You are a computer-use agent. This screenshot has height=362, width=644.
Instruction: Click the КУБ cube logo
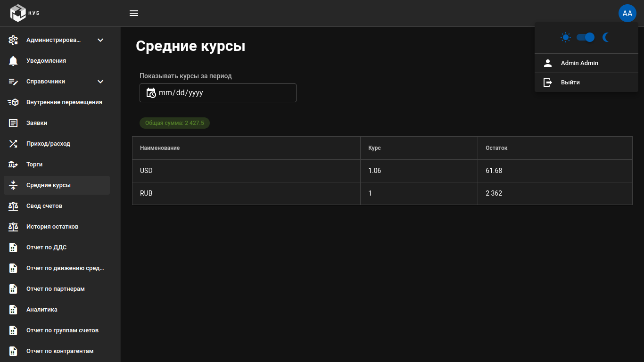[18, 13]
